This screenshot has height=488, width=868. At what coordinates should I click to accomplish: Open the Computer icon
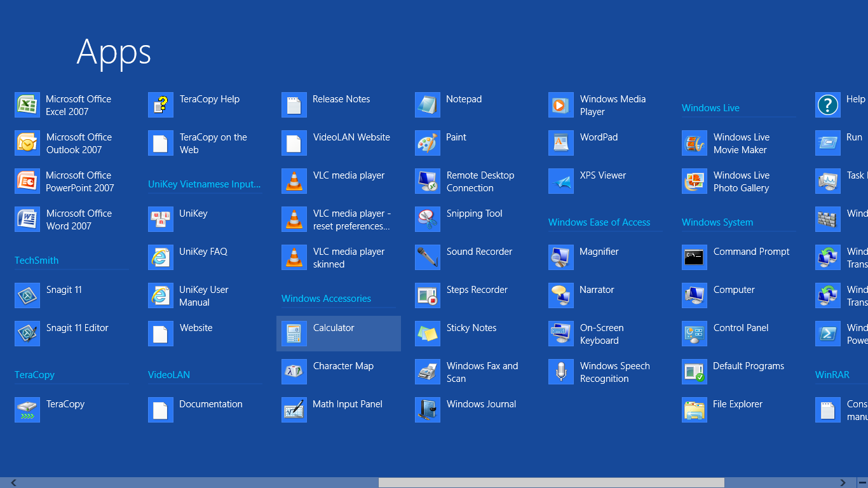pos(695,295)
